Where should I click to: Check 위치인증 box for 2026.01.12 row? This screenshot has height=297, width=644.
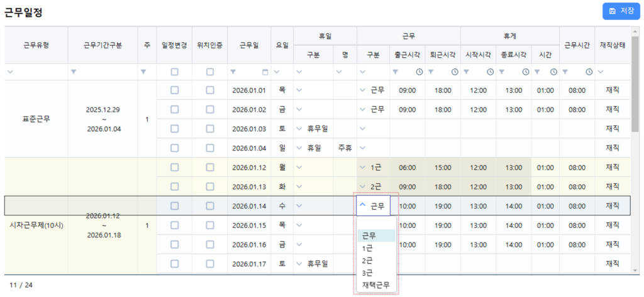click(210, 168)
